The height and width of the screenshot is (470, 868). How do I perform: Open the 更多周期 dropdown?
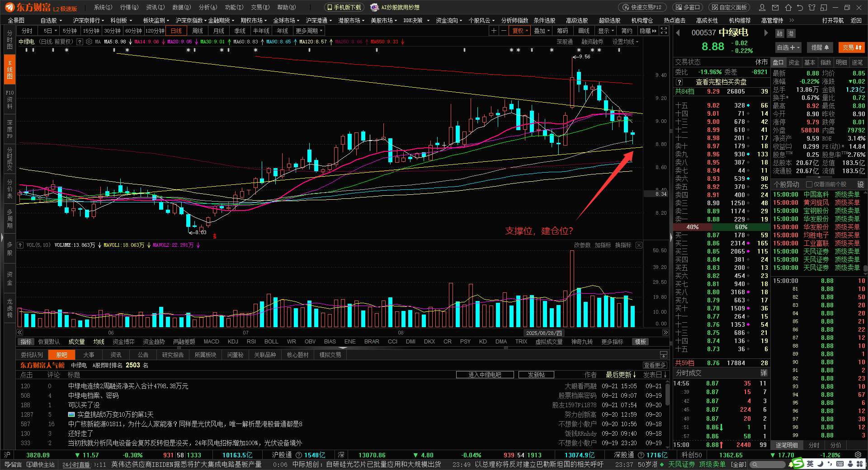309,31
